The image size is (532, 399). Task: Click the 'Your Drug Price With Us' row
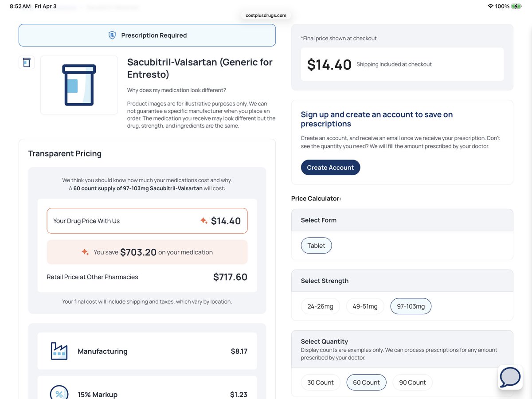click(x=147, y=221)
